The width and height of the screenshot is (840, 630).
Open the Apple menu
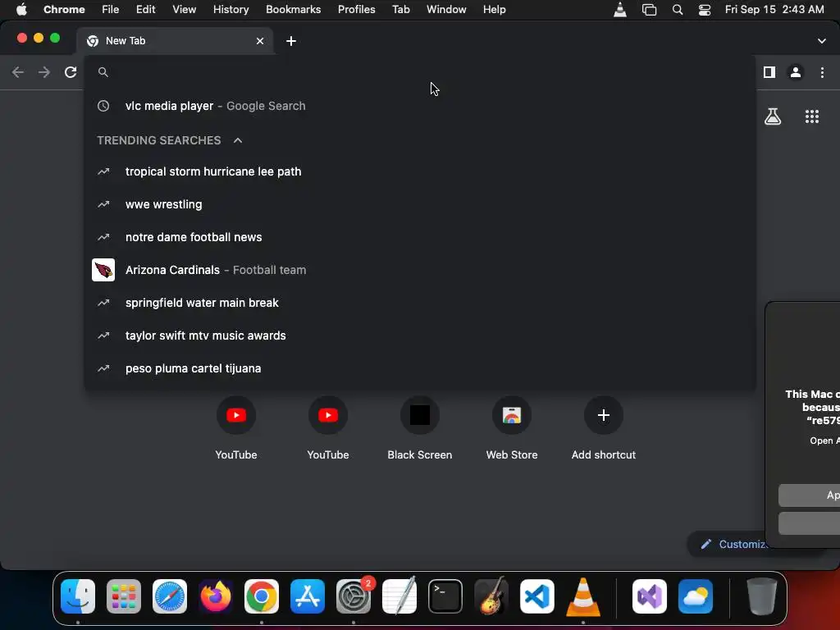point(21,9)
